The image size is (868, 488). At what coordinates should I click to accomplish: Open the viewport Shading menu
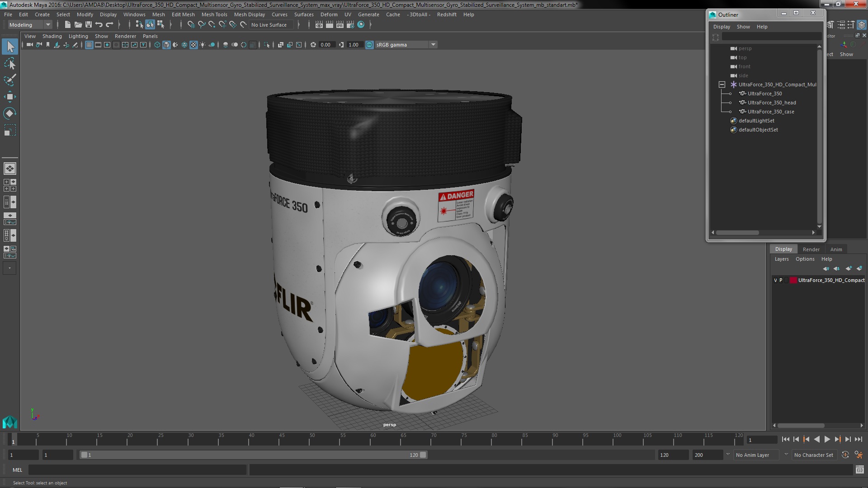pos(52,36)
